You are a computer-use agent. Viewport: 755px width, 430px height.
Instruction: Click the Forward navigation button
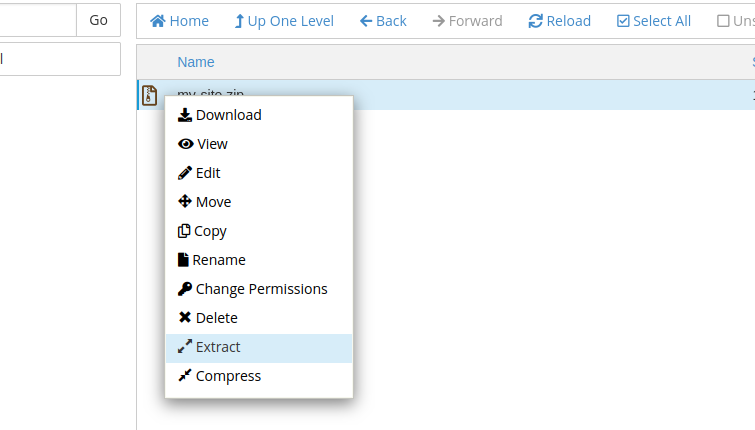(x=468, y=21)
